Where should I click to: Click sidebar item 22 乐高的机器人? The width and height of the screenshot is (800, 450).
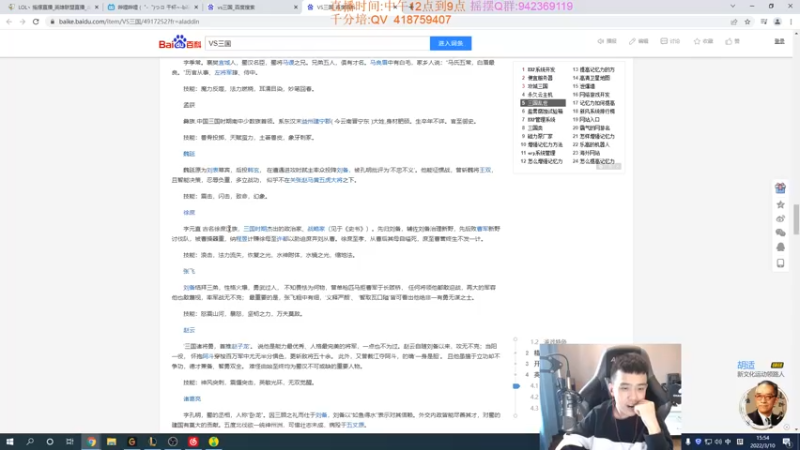[591, 144]
